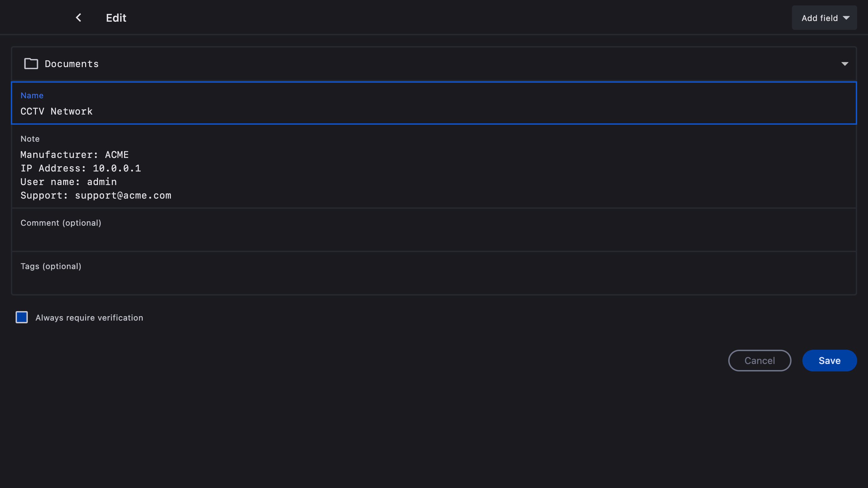Click the back arrow icon
The image size is (868, 488).
(x=78, y=18)
